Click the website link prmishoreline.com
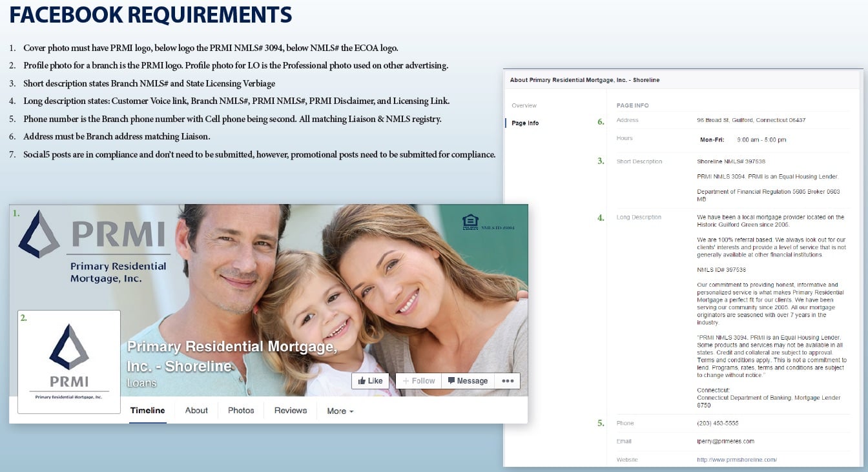 [737, 460]
